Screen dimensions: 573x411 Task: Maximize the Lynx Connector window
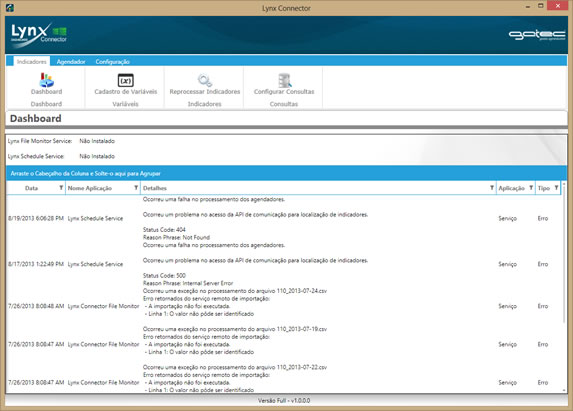pyautogui.click(x=541, y=6)
